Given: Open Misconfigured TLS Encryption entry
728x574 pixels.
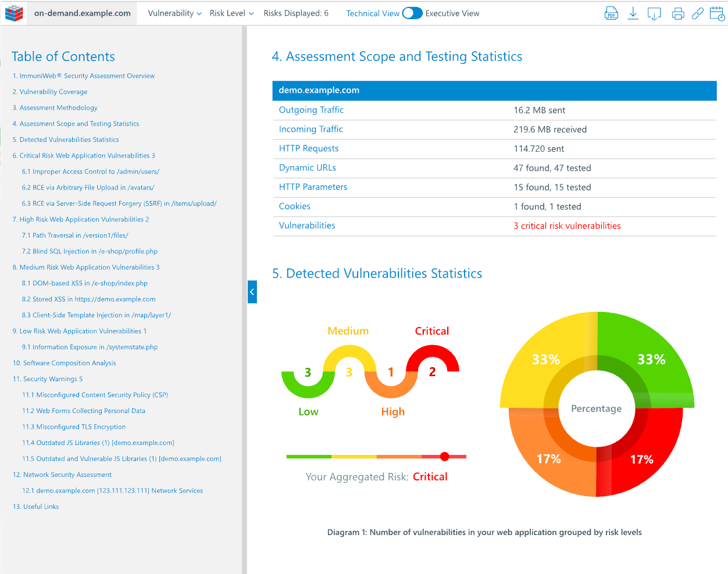Looking at the screenshot, I should [x=74, y=427].
